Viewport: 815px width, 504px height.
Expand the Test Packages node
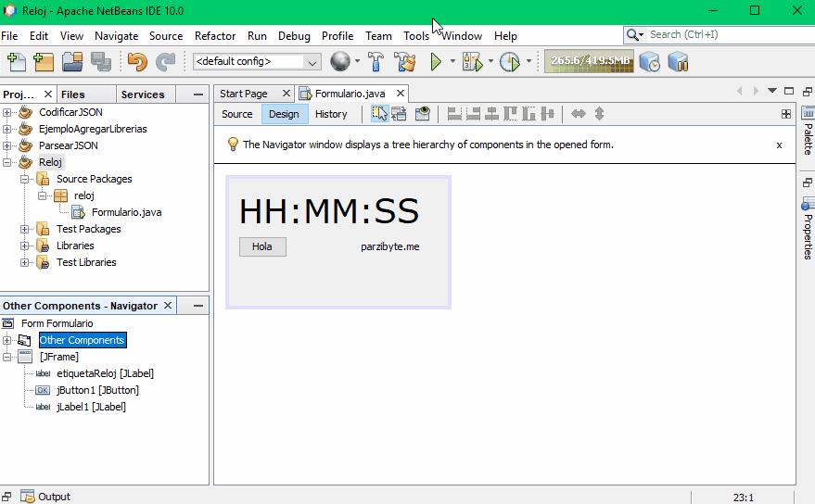coord(24,229)
